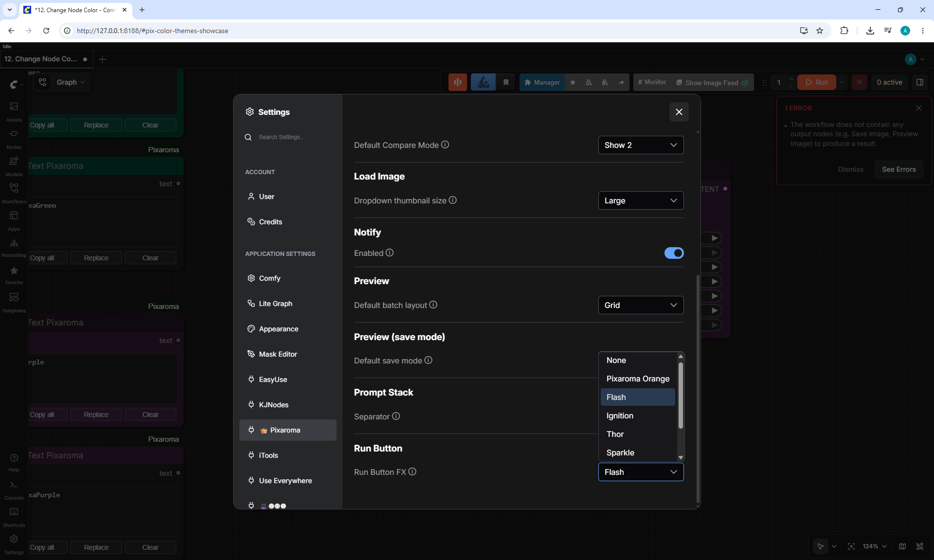This screenshot has width=934, height=560.
Task: Open the Workflows sidebar panel
Action: [x=14, y=193]
